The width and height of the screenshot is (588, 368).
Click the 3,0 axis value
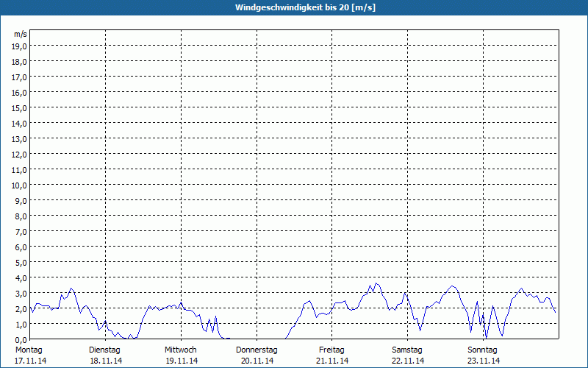click(x=21, y=293)
